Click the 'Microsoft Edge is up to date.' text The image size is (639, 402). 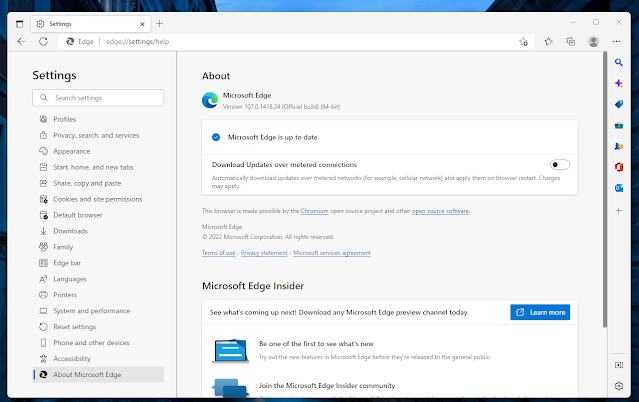click(273, 137)
